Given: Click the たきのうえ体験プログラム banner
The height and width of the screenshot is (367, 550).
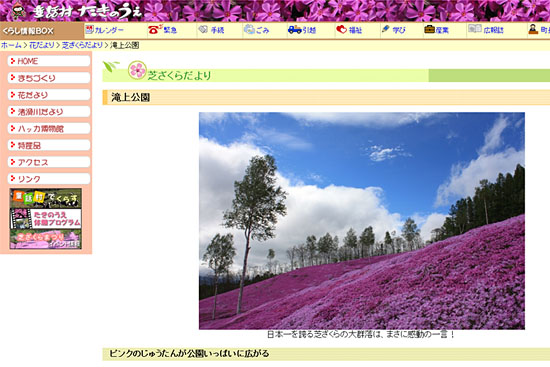Looking at the screenshot, I should click(x=46, y=219).
